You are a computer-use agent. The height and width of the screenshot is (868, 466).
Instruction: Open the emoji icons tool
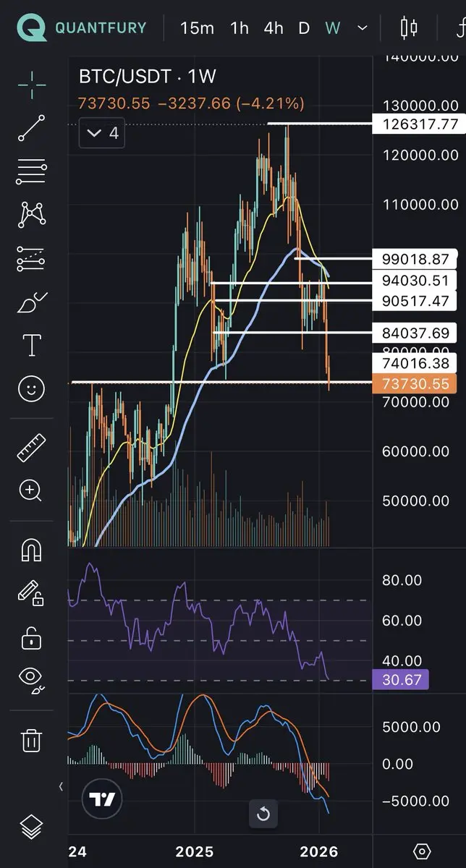[32, 389]
